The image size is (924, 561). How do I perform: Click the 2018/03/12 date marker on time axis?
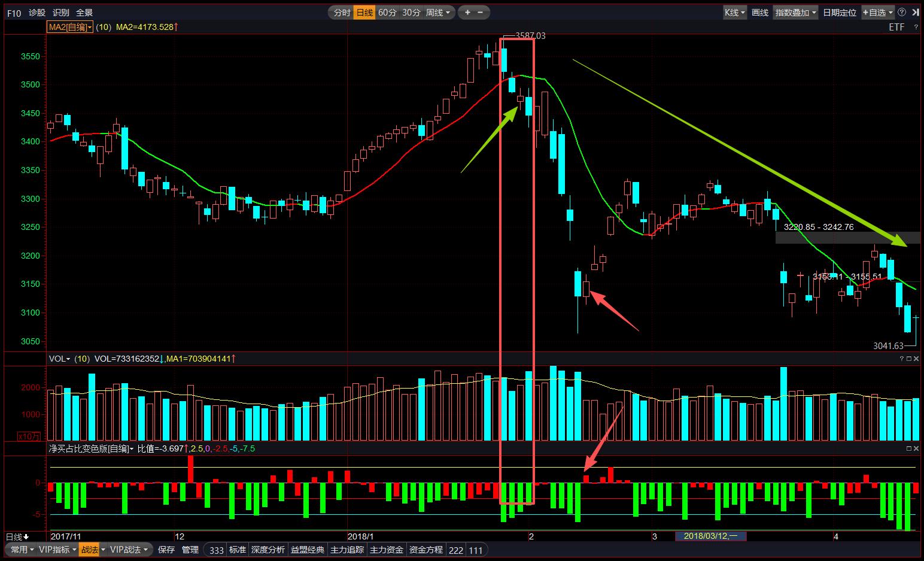tap(710, 536)
